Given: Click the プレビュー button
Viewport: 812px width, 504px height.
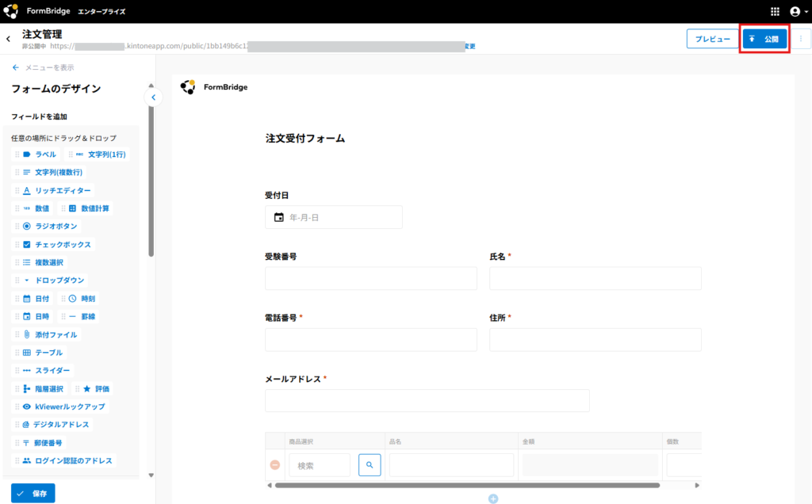Looking at the screenshot, I should point(712,39).
